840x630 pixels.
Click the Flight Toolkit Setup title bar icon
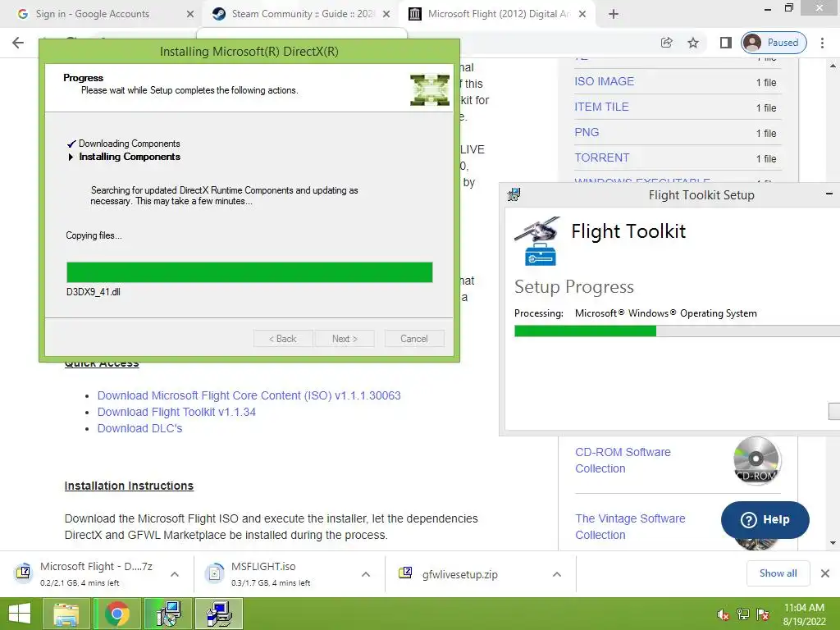tap(514, 194)
